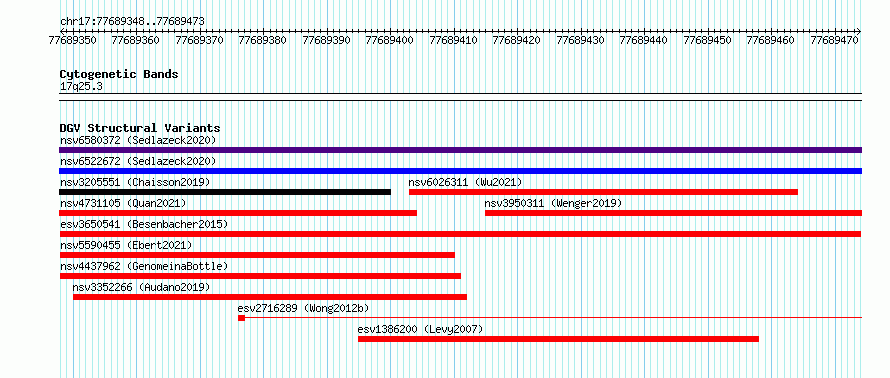890x378 pixels.
Task: Click the esv1386200 (Levy2007) label
Action: (420, 329)
